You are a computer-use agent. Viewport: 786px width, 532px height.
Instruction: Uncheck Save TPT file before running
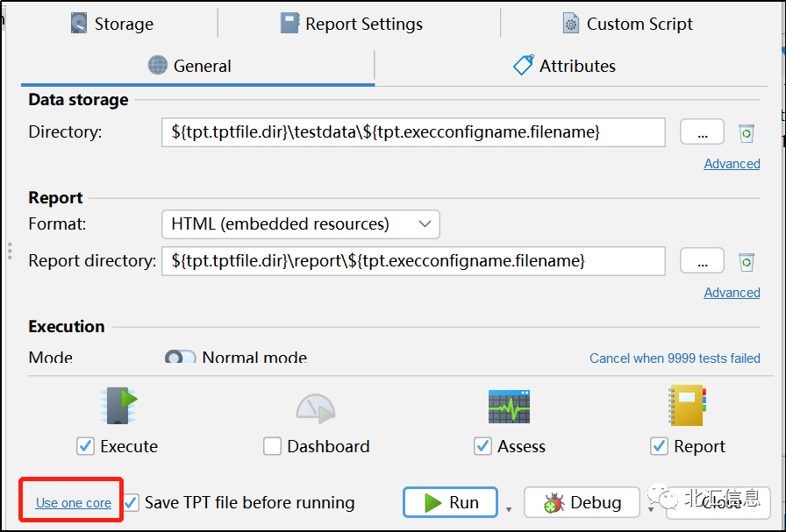point(132,502)
